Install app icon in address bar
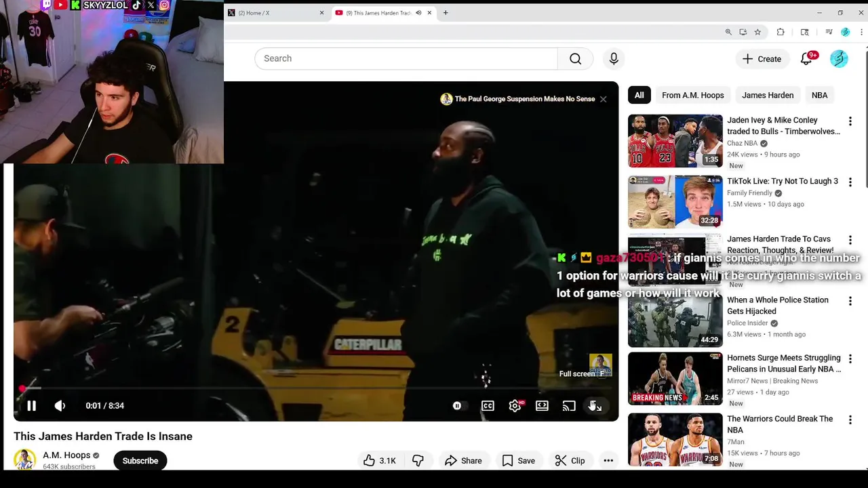 [743, 32]
